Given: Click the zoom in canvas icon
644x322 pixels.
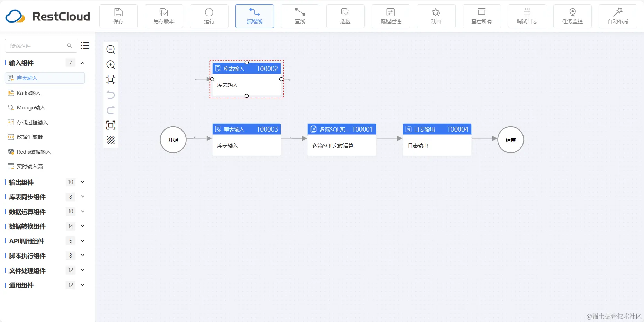Looking at the screenshot, I should click(x=111, y=65).
